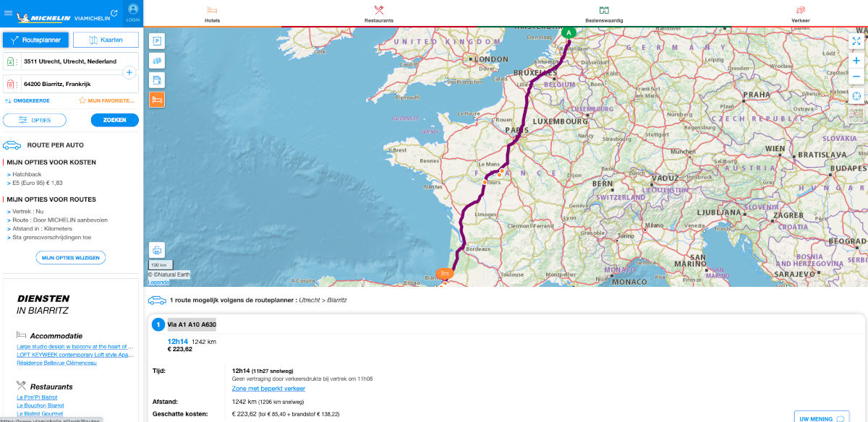Toggle parking layer on the map
868x422 pixels.
pos(157,41)
